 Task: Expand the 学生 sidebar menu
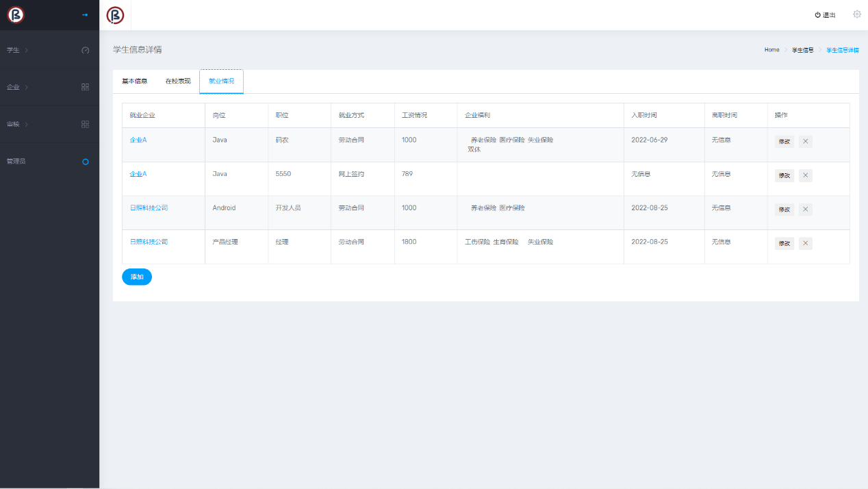[x=17, y=50]
